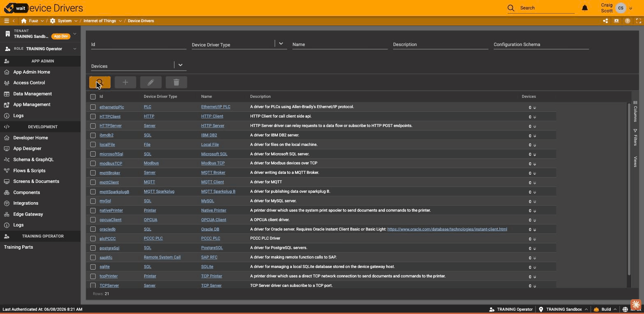Click the tenant building icon
Image resolution: width=644 pixels, height=314 pixels.
[7, 34]
